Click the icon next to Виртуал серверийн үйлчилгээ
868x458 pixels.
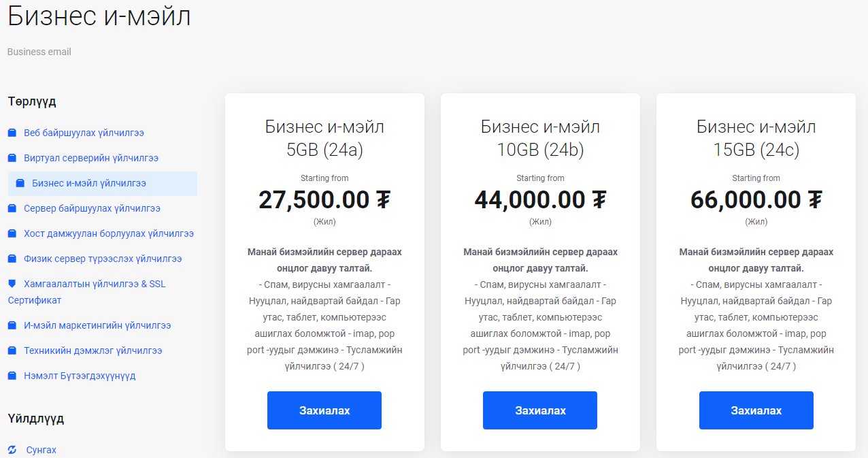(12, 158)
